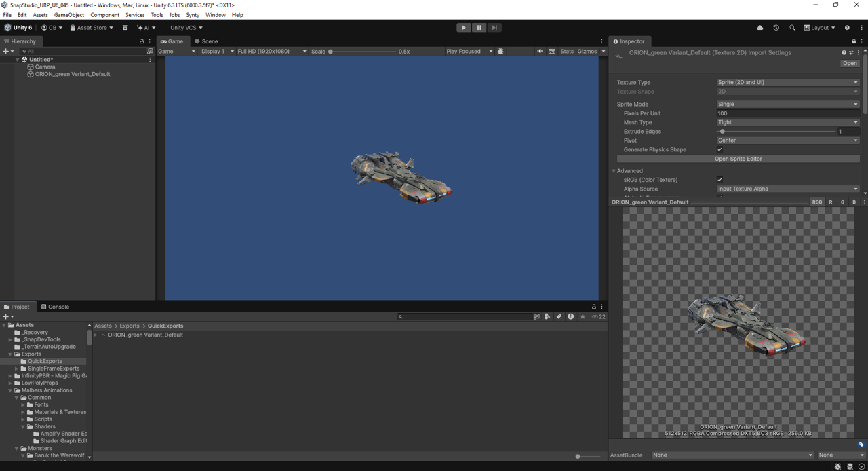Screen dimensions: 868x471
Task: Open the Texture Type dropdown
Action: click(x=788, y=82)
